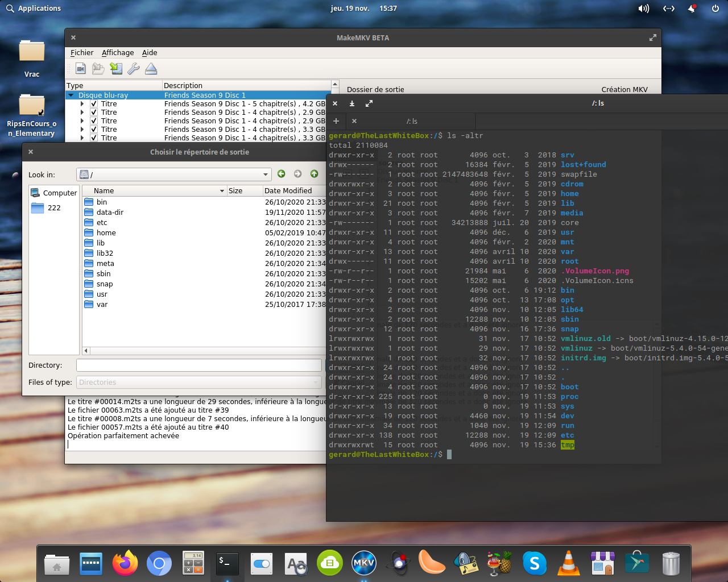Open Clementine orange-slice dock icon

point(432,563)
